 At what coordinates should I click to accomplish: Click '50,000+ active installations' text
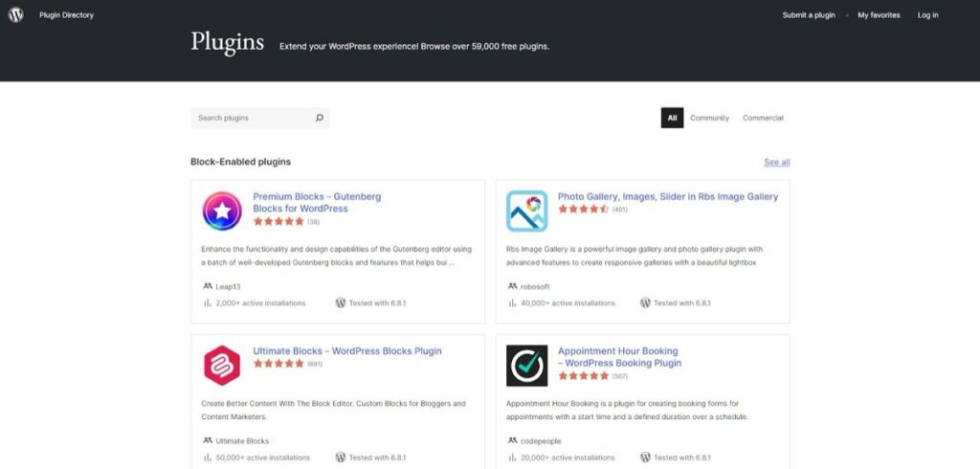click(262, 458)
